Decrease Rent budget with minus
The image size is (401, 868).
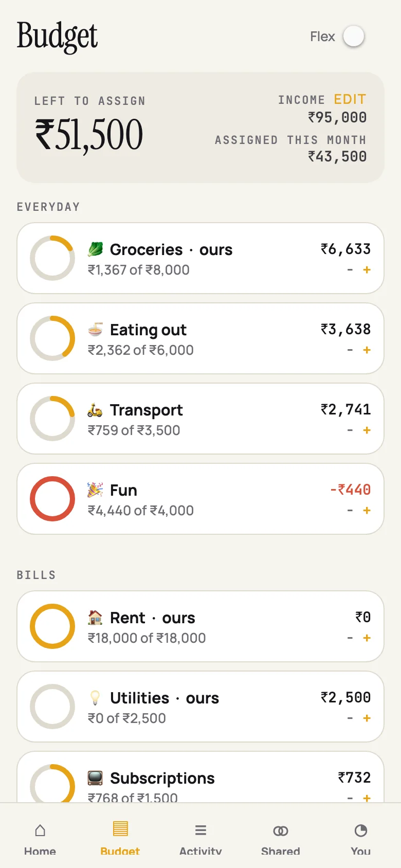[x=350, y=638]
